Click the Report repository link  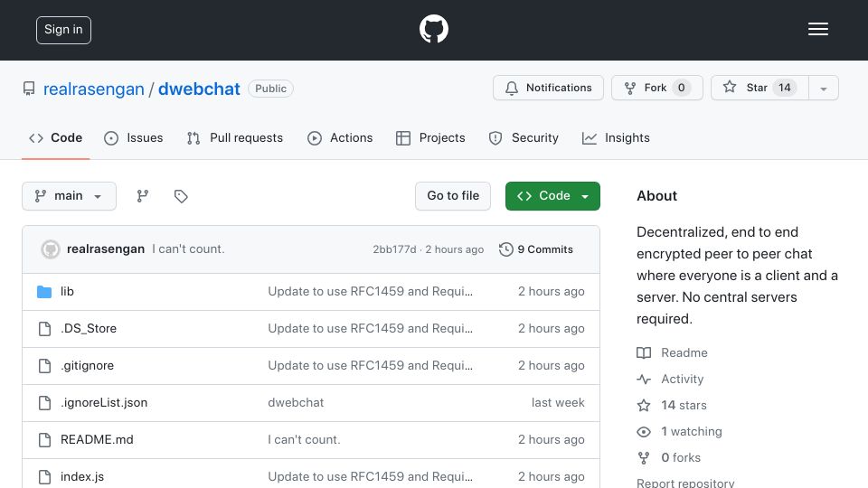click(685, 483)
